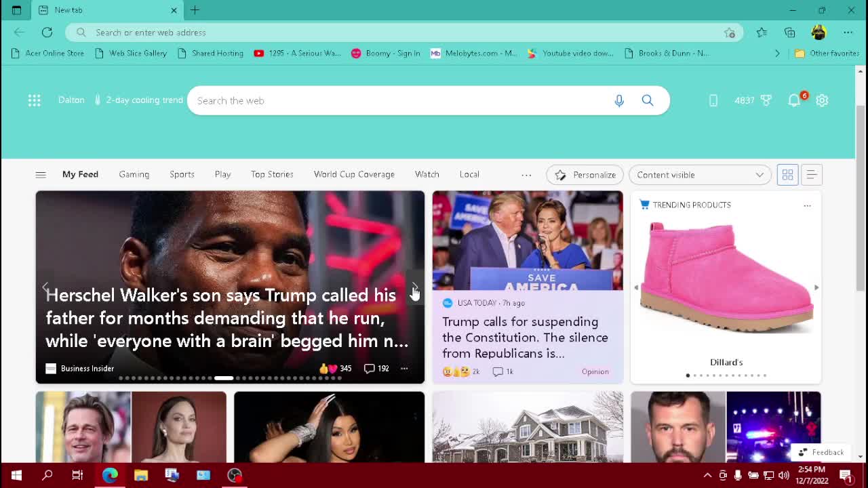Open Herschel Walker story more options

(x=404, y=369)
